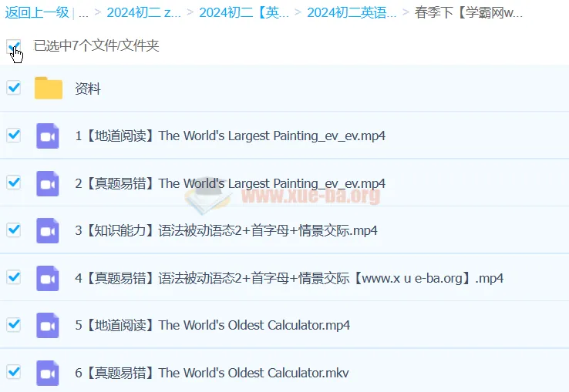Image resolution: width=569 pixels, height=392 pixels.
Task: Navigate to '2024初二【英...' breadcrumb
Action: [x=244, y=12]
